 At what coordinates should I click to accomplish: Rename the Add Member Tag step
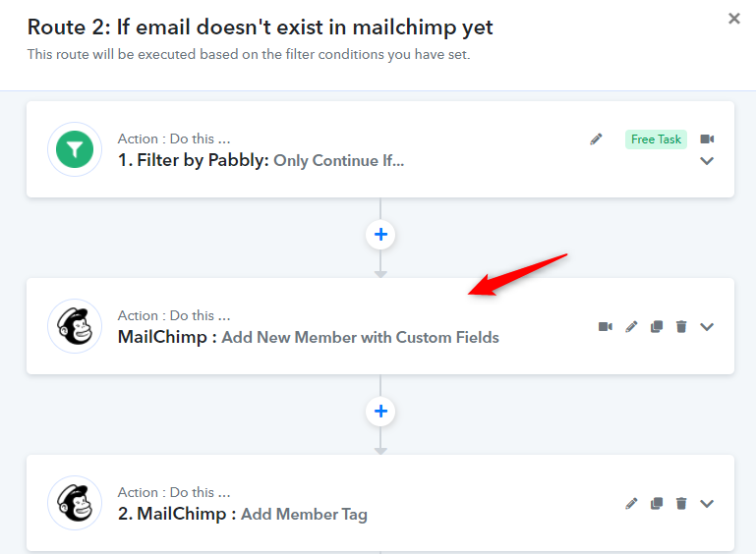[631, 504]
